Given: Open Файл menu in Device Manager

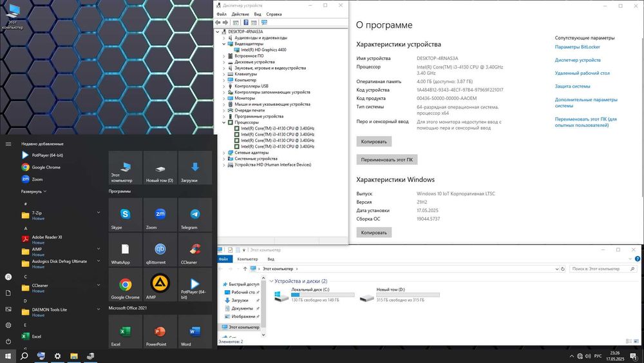Looking at the screenshot, I should [222, 14].
